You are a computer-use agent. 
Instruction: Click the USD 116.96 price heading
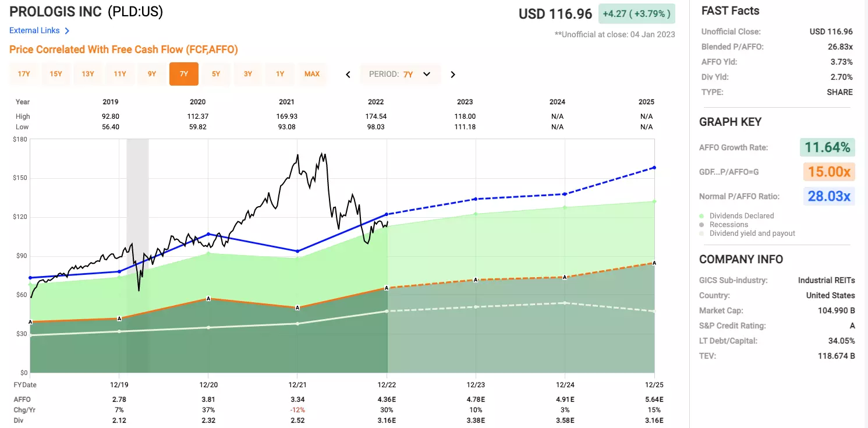(555, 14)
